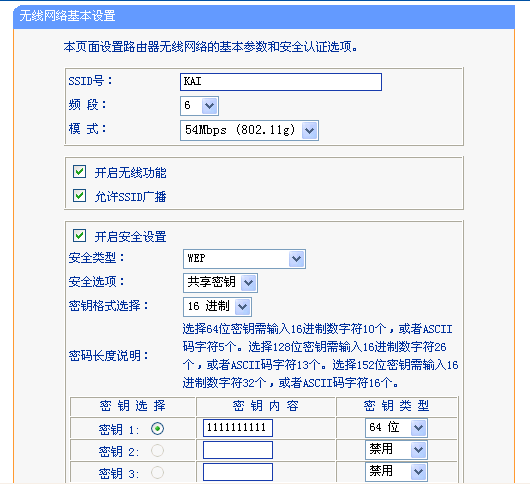This screenshot has height=485, width=530.
Task: Open the 密钥格式选择 dropdown showing 16 进制
Action: coord(217,307)
